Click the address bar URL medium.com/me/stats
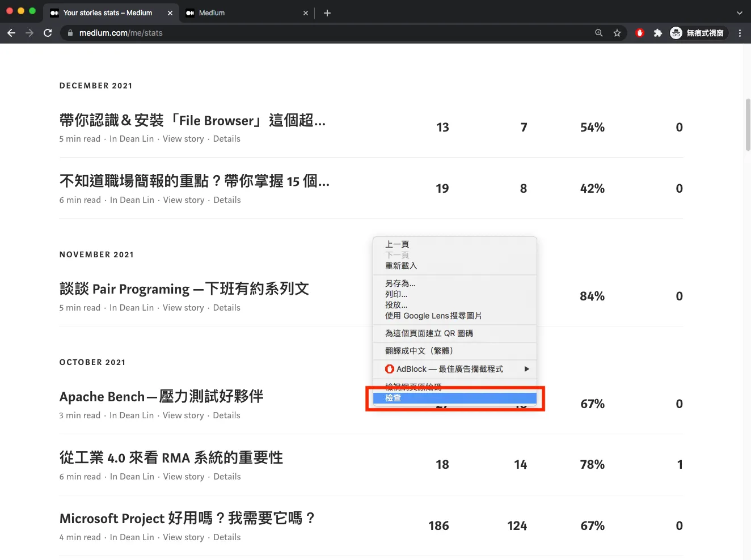Screen dimensions: 751x560 tap(121, 33)
